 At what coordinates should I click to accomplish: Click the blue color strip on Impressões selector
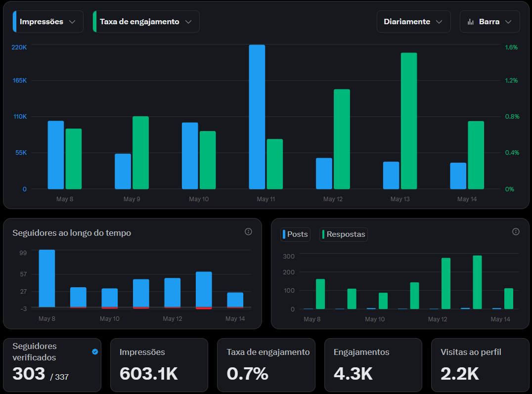pos(15,22)
